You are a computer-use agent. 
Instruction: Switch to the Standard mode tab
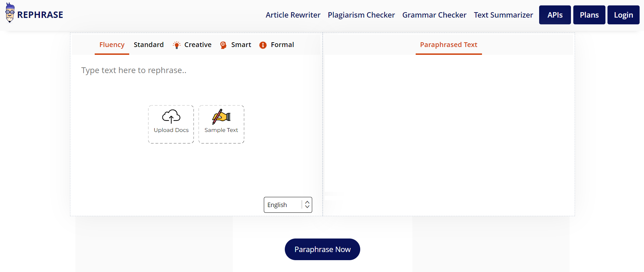(x=149, y=45)
